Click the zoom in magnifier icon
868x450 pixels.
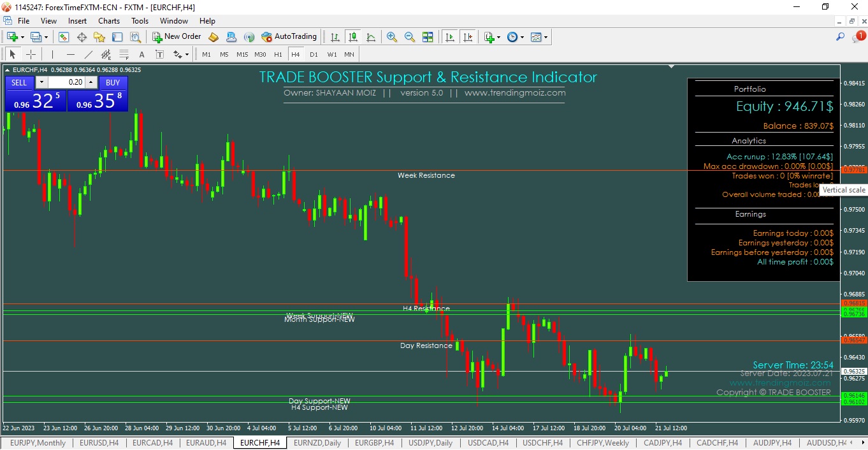point(392,37)
